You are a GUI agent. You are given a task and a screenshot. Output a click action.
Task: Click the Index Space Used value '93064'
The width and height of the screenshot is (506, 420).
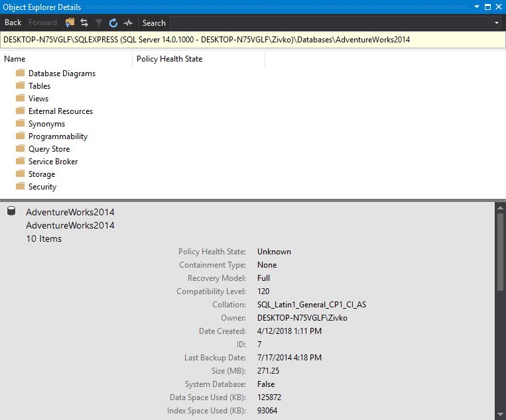pyautogui.click(x=267, y=411)
